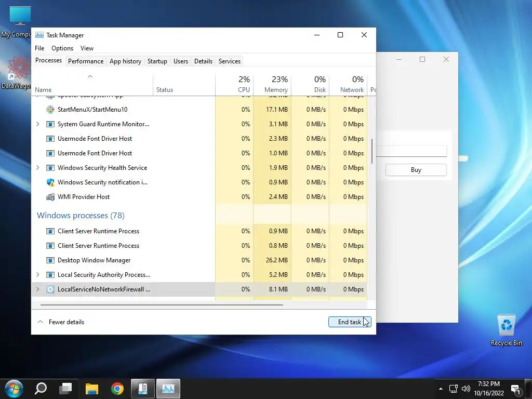Select the Recycle Bin desktop icon
The image size is (532, 399).
click(506, 330)
